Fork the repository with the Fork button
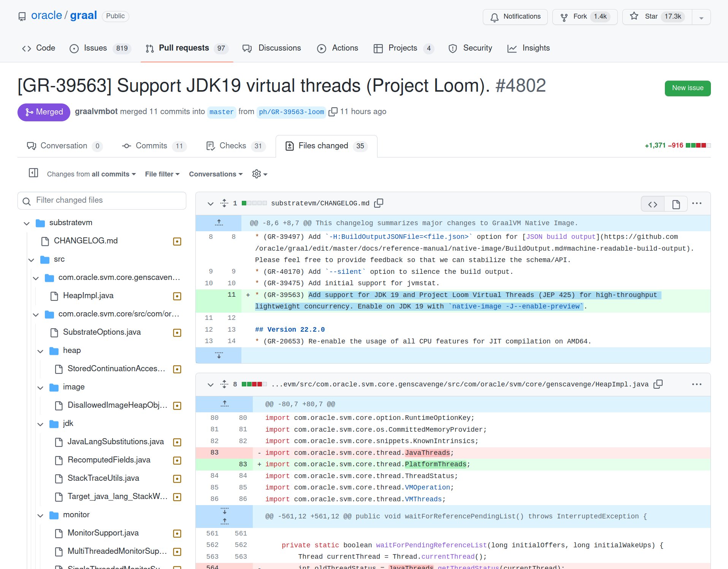 [x=585, y=17]
